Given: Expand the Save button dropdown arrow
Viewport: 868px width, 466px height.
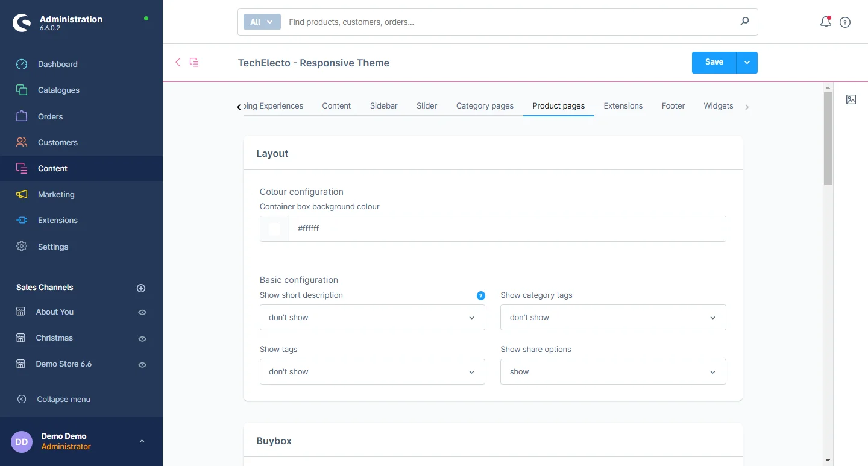Looking at the screenshot, I should [747, 63].
